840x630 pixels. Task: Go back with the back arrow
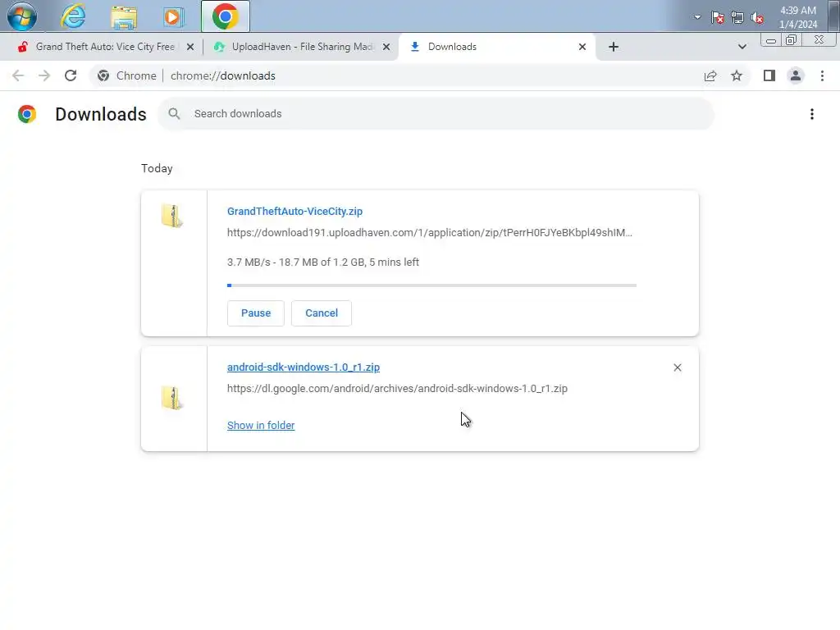click(18, 75)
